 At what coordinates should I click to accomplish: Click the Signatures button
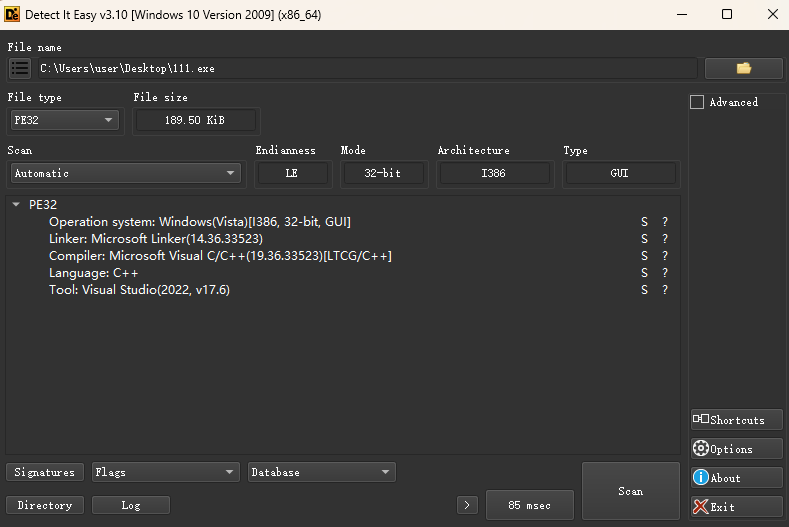coord(45,472)
